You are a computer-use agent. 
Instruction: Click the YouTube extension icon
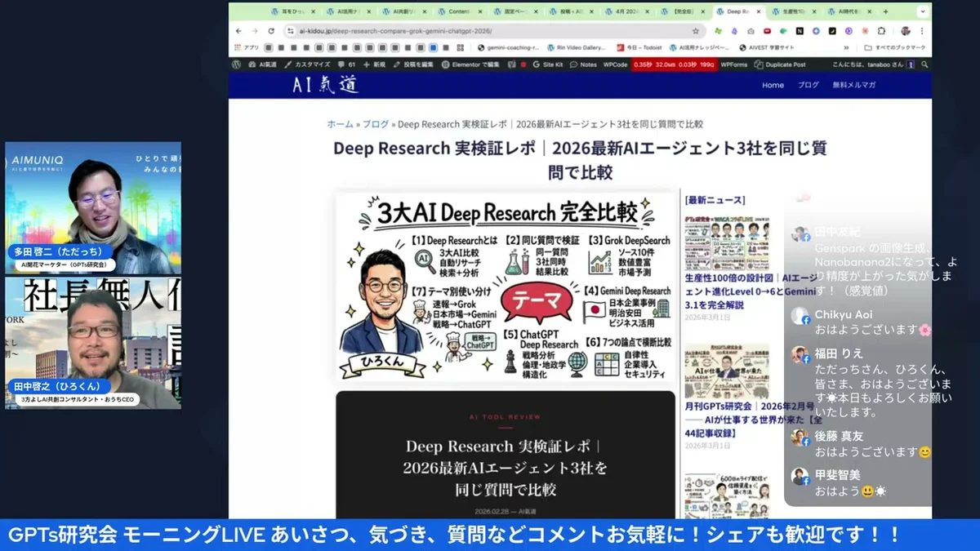[767, 31]
